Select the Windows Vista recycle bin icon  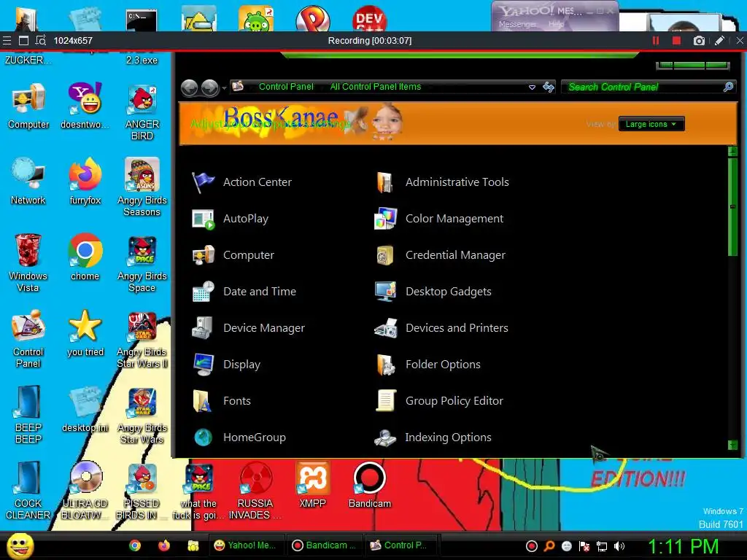pos(28,262)
